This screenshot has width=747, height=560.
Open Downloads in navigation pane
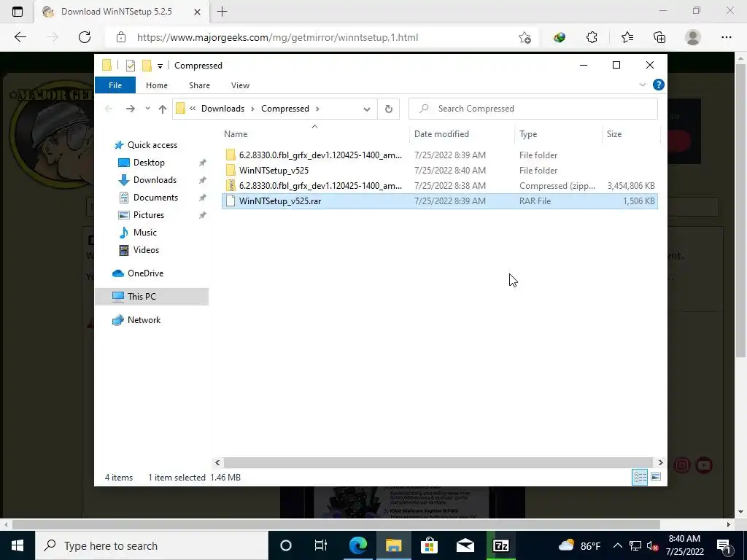click(x=155, y=180)
